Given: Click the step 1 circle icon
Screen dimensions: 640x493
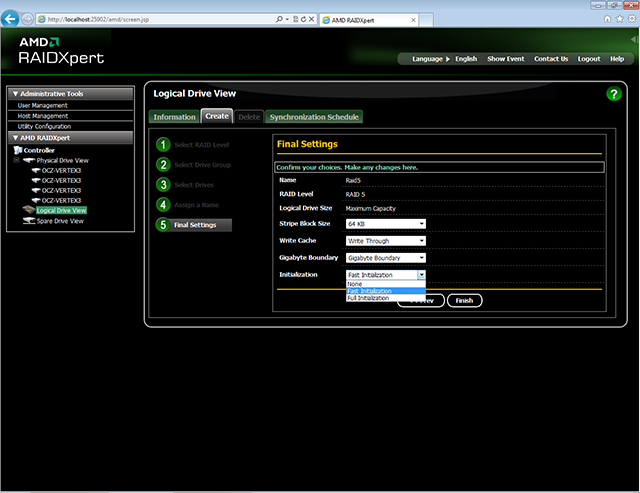Looking at the screenshot, I should point(163,144).
